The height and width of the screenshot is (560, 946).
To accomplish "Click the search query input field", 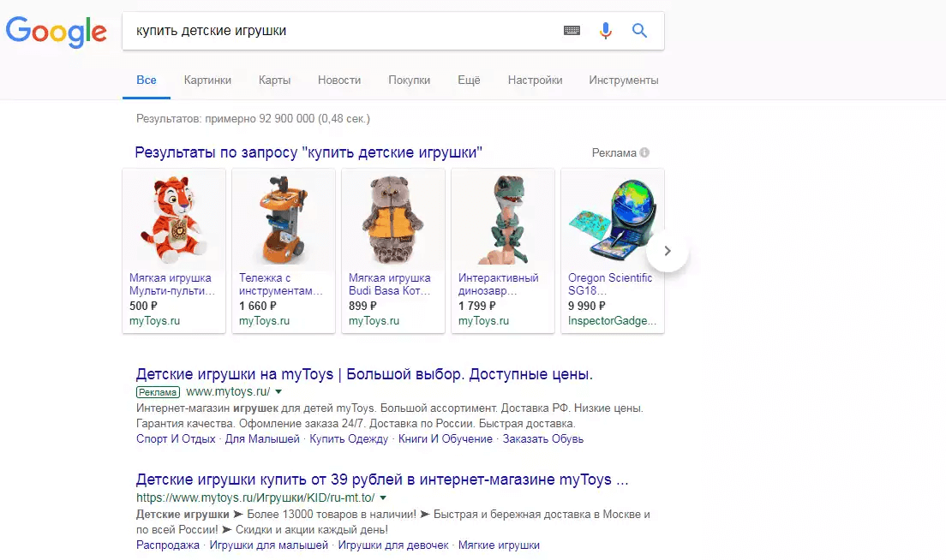I will click(x=343, y=31).
